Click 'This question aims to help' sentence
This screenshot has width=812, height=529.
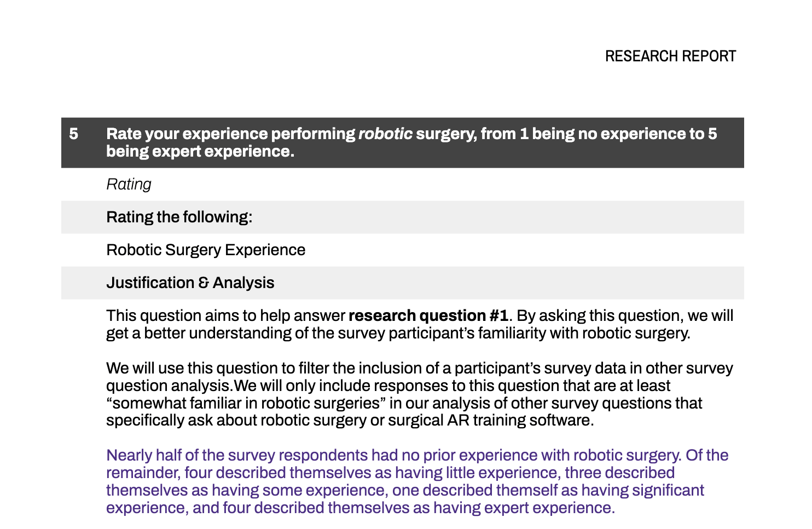pos(225,315)
